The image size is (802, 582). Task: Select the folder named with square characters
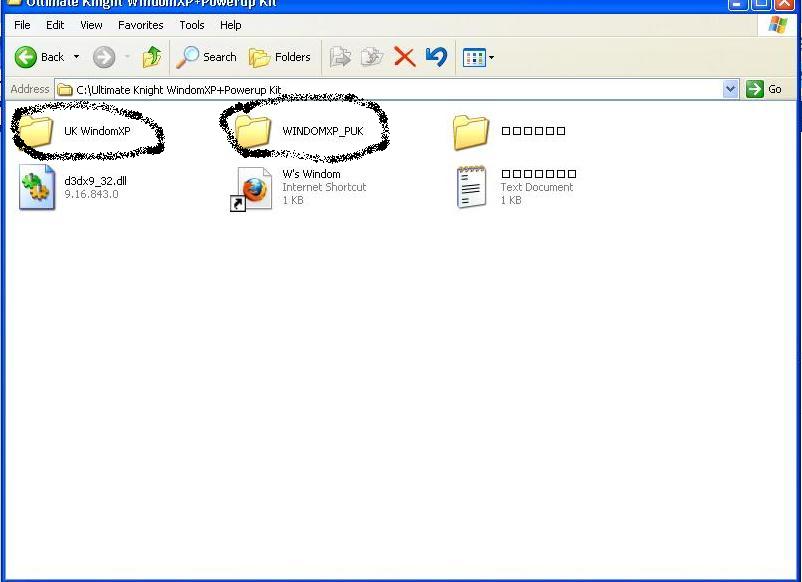click(471, 132)
